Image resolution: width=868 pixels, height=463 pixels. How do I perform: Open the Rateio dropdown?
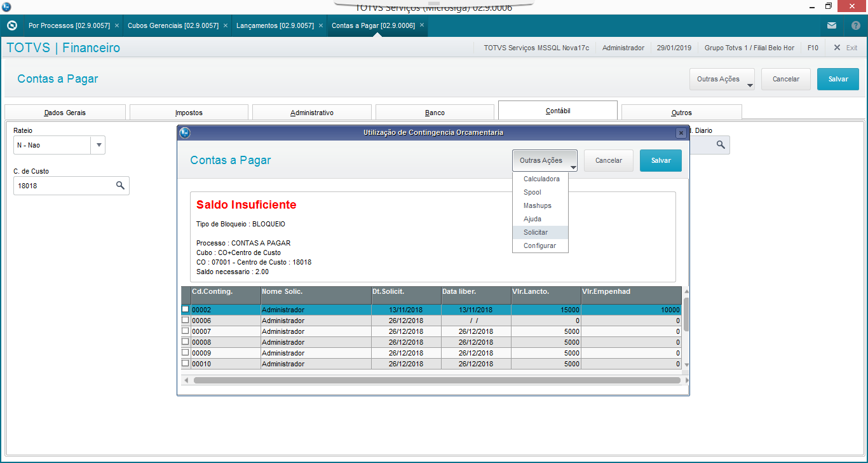pos(98,145)
